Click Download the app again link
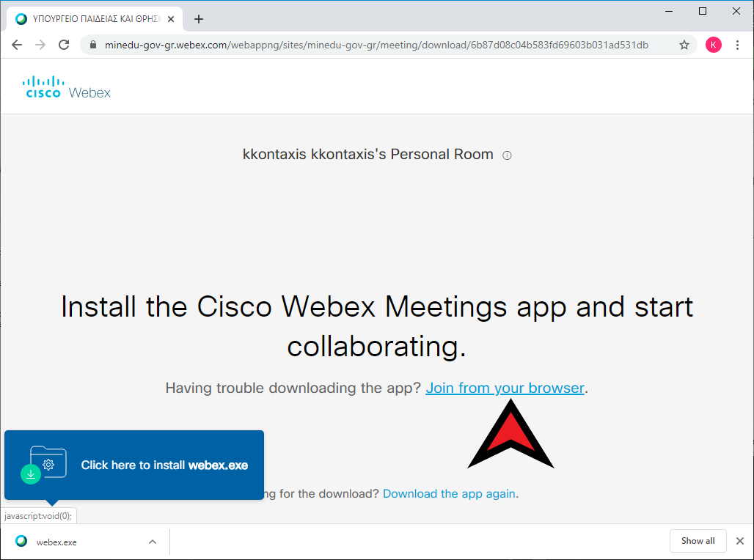This screenshot has height=560, width=754. click(x=449, y=494)
